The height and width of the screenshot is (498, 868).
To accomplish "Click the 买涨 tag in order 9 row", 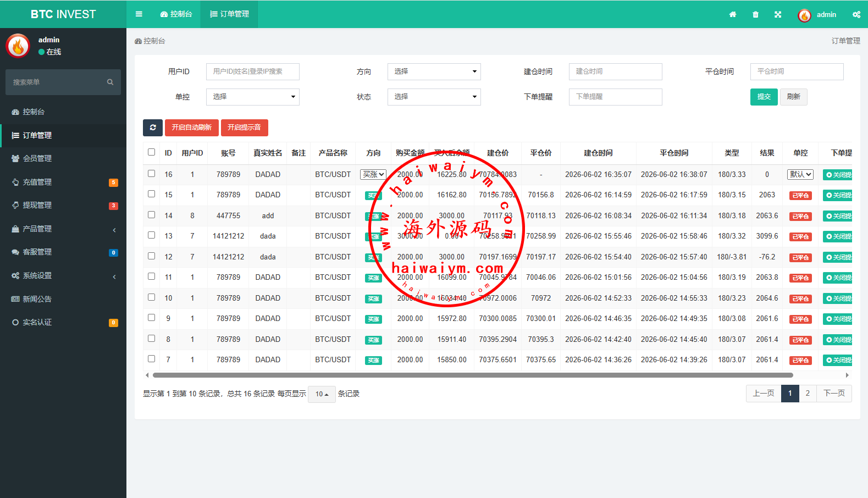I will pos(373,319).
